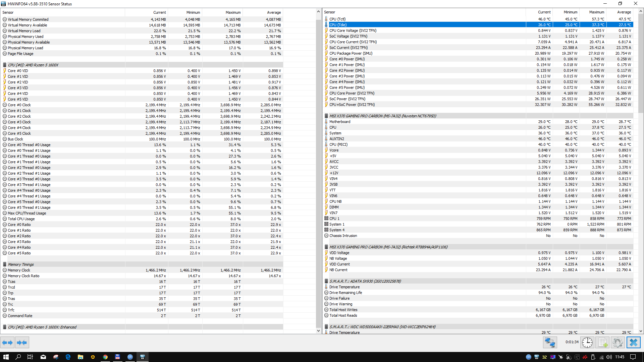
Task: Click the left panel scroll-up arrow
Action: tap(318, 12)
